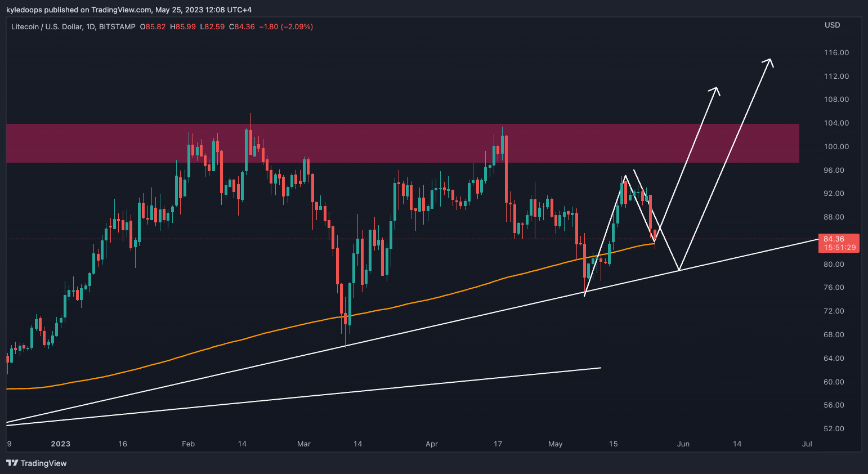868x474 pixels.
Task: Click the price scale value 72.00
Action: [834, 311]
